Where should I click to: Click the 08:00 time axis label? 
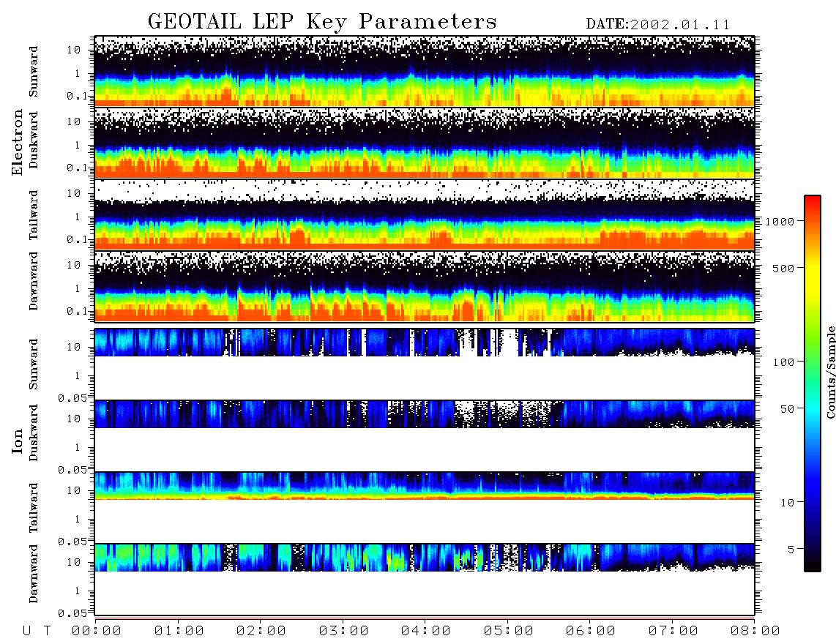[x=755, y=632]
